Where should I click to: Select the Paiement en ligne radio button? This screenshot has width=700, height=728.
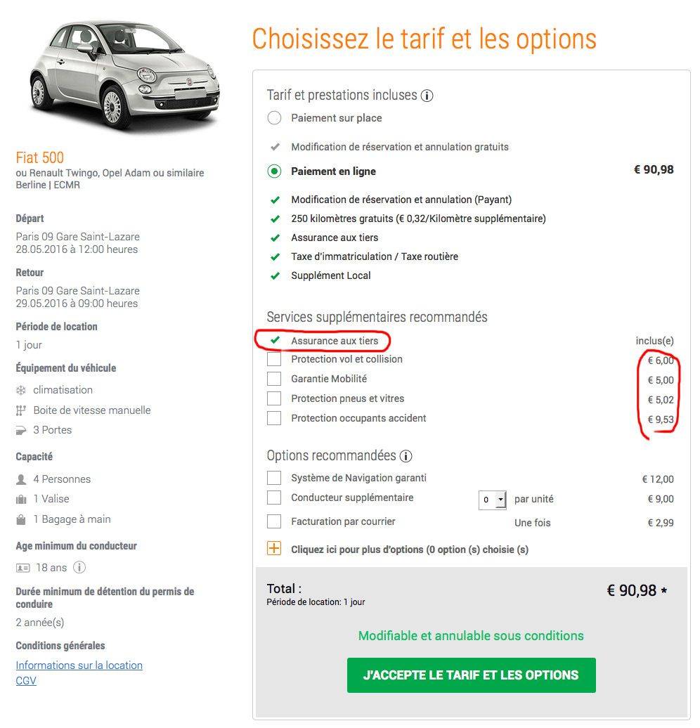pos(274,171)
